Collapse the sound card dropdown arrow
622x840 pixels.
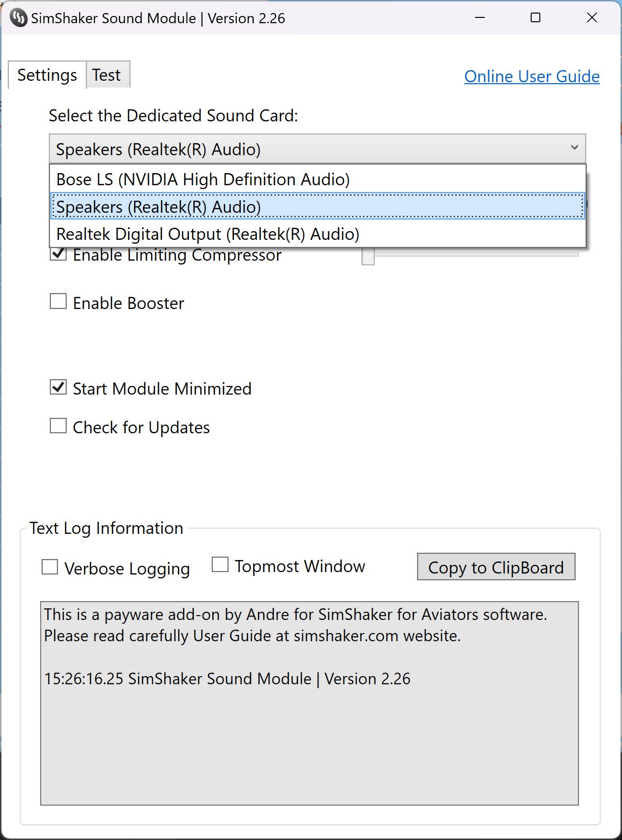click(574, 147)
